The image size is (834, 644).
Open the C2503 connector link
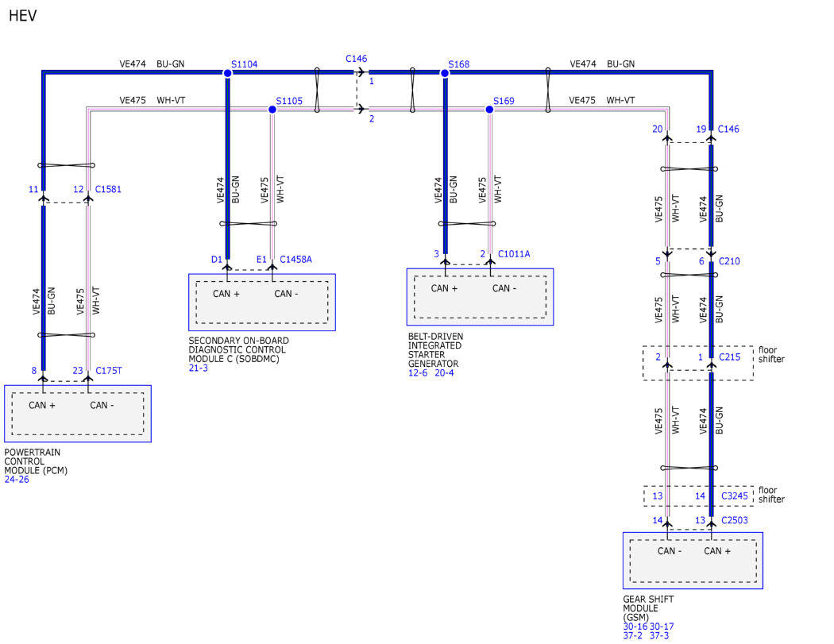[x=735, y=521]
